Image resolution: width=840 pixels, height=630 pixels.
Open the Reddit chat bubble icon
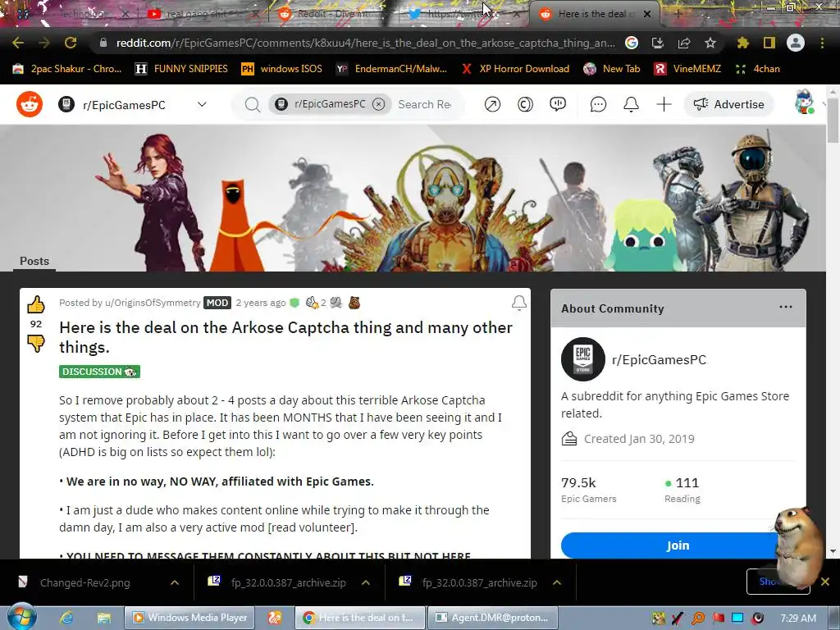point(598,104)
